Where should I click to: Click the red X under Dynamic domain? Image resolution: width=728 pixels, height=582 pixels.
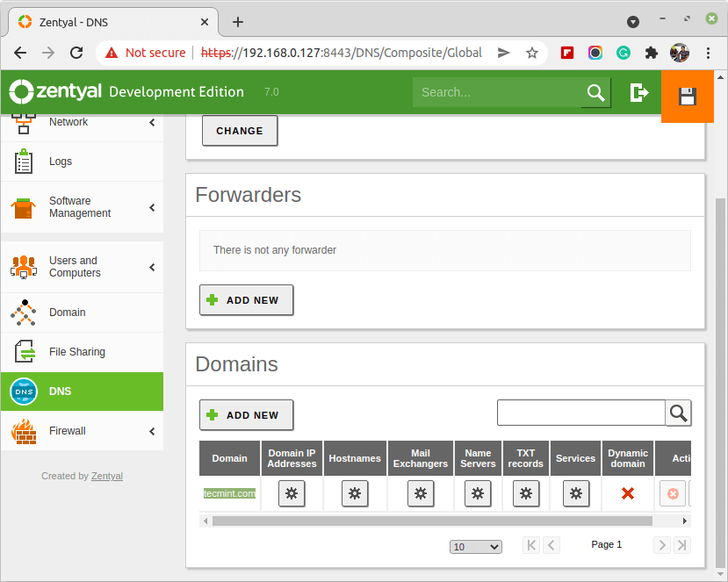(628, 493)
